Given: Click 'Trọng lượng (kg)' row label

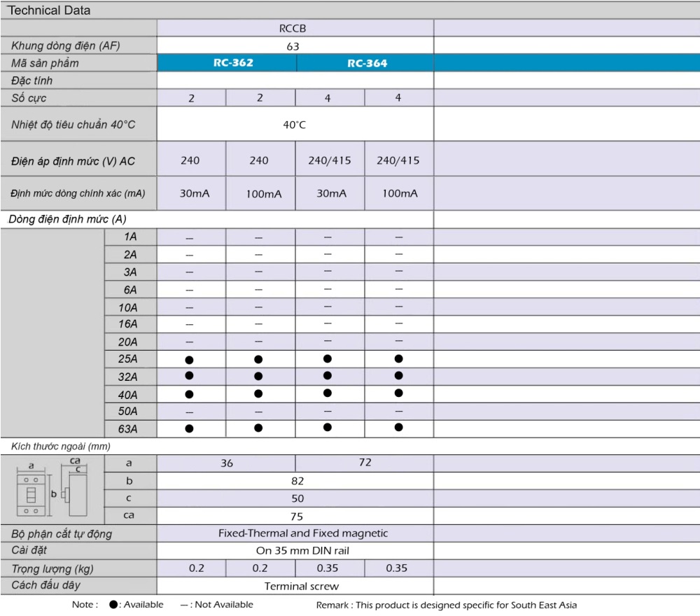Looking at the screenshot, I should pos(52,568).
